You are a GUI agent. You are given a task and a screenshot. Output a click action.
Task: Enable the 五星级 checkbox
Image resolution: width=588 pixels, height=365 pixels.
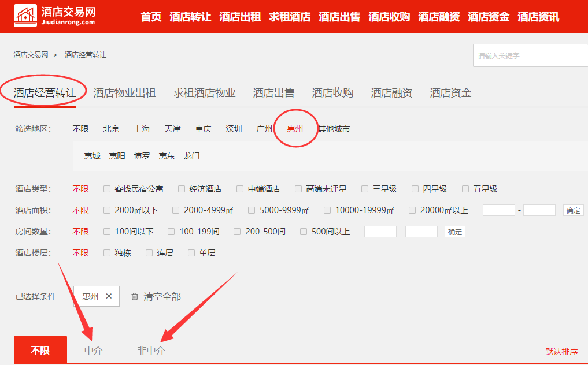click(x=465, y=189)
